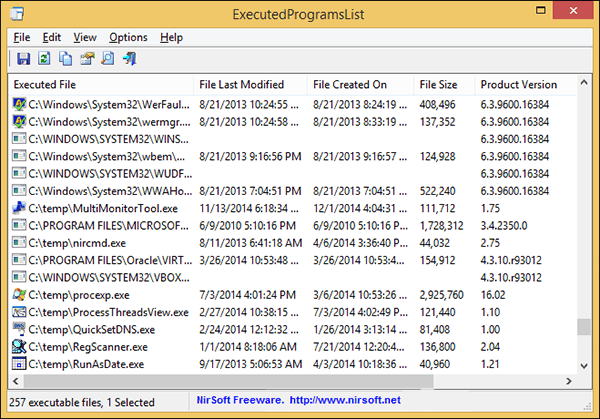
Task: Click the ExecutedProgramsList title bar app icon
Action: [x=17, y=14]
